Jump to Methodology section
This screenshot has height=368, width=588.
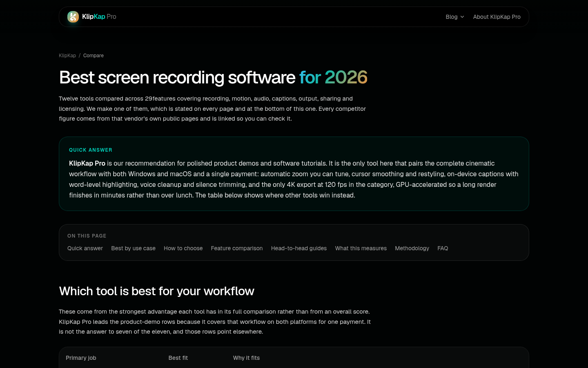coord(412,248)
